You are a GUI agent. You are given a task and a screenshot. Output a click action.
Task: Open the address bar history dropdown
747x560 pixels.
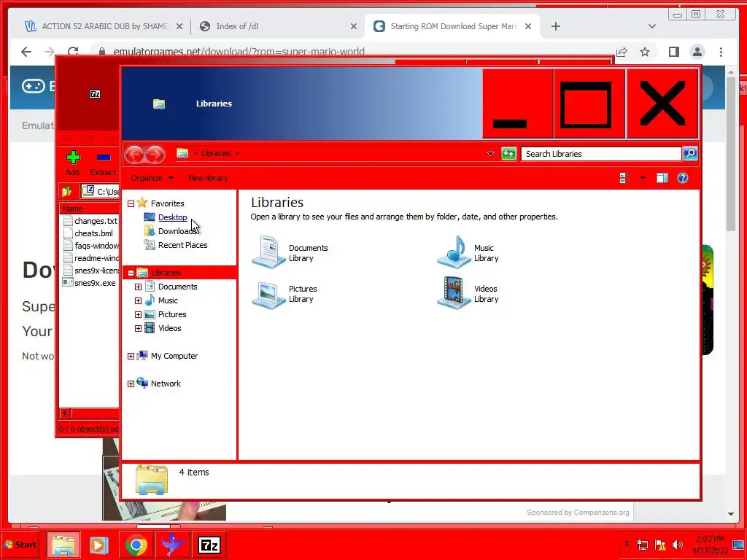490,154
